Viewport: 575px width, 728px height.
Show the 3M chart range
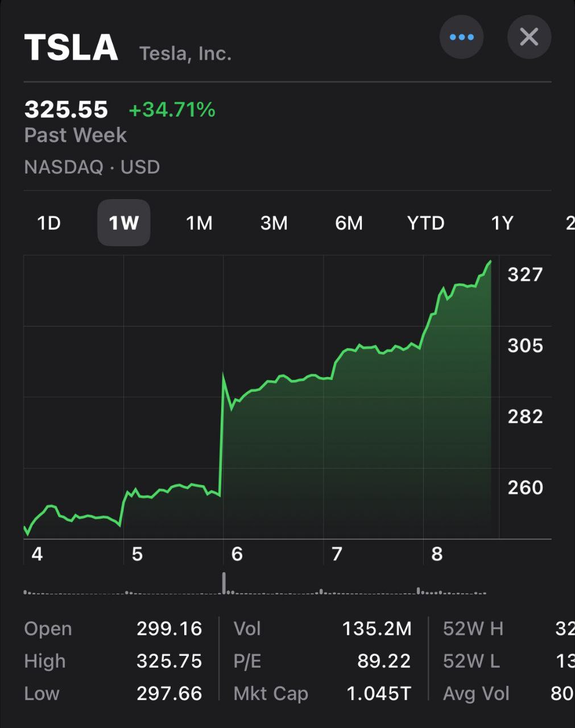274,223
